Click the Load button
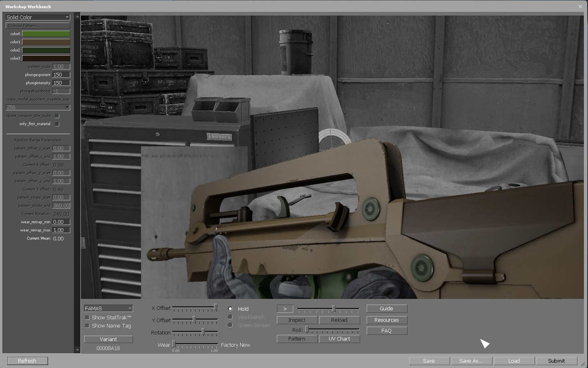Viewport: 588px width, 368px height. pos(514,361)
